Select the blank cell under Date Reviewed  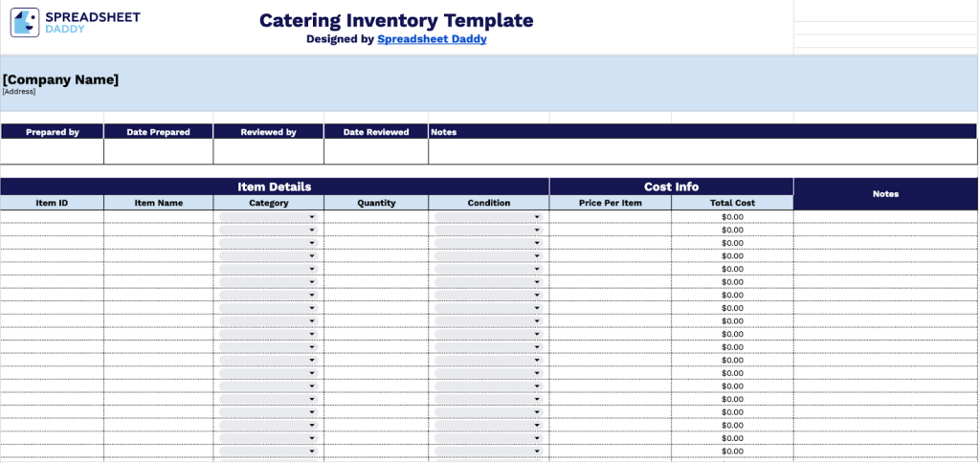(x=375, y=152)
